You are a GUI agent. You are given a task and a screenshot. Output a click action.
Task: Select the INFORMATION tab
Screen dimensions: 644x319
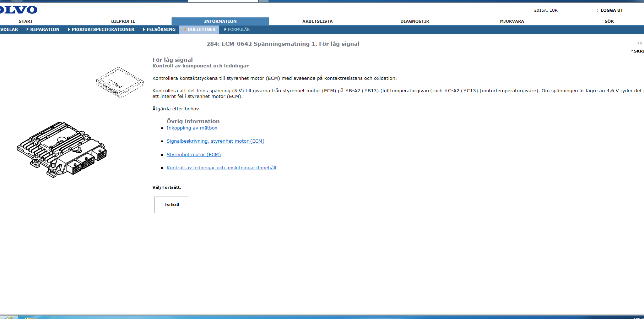(220, 21)
